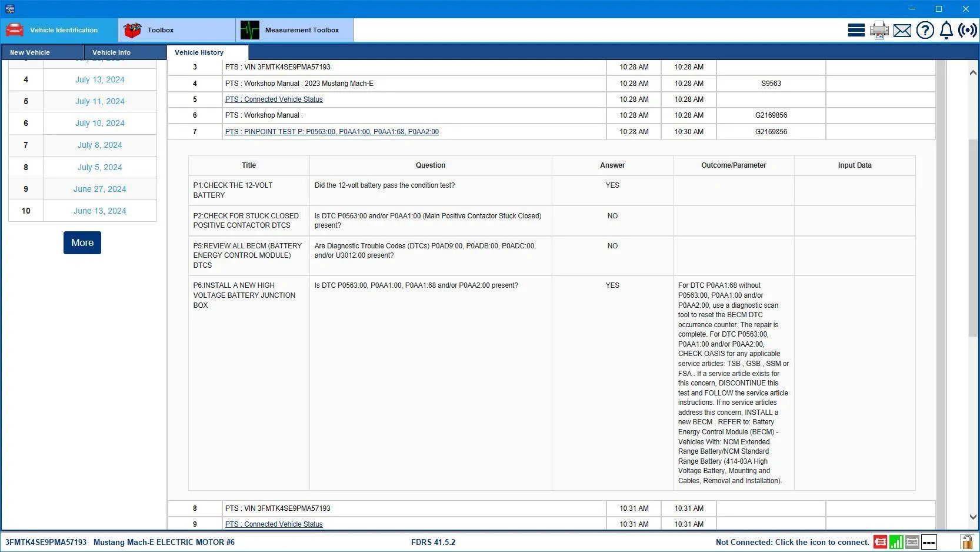This screenshot has height=552, width=980.
Task: Click the FDRS 41.5.2 version text
Action: pyautogui.click(x=433, y=542)
